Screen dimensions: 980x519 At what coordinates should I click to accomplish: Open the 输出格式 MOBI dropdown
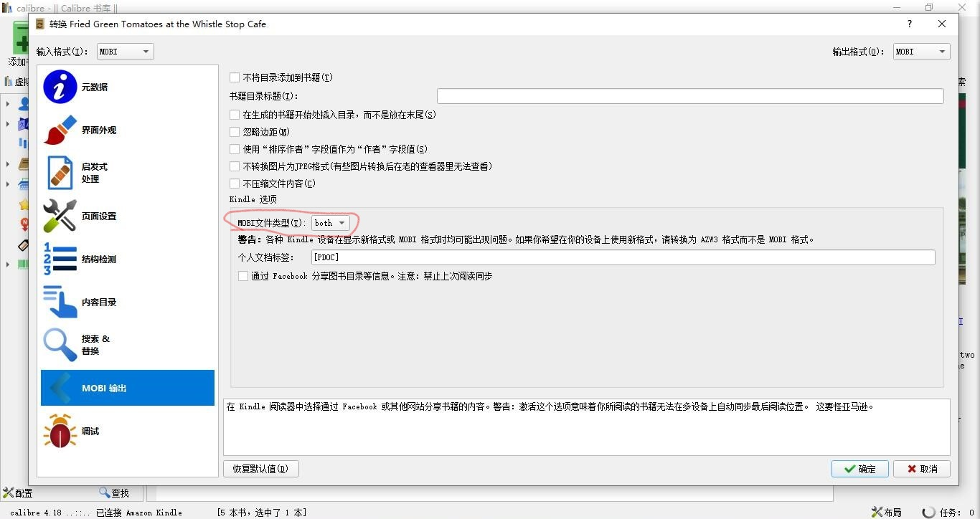click(x=922, y=52)
